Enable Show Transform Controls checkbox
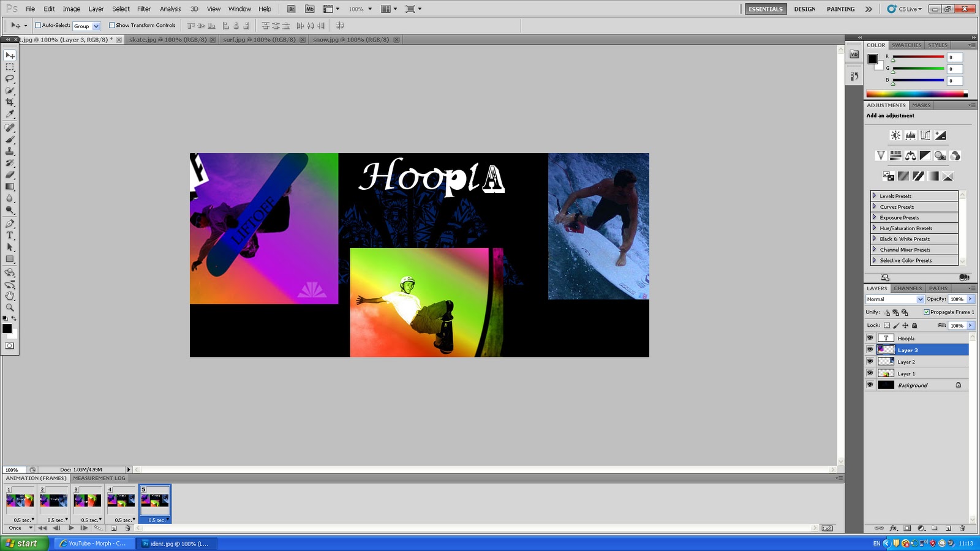Viewport: 980px width, 551px height. pyautogui.click(x=112, y=25)
